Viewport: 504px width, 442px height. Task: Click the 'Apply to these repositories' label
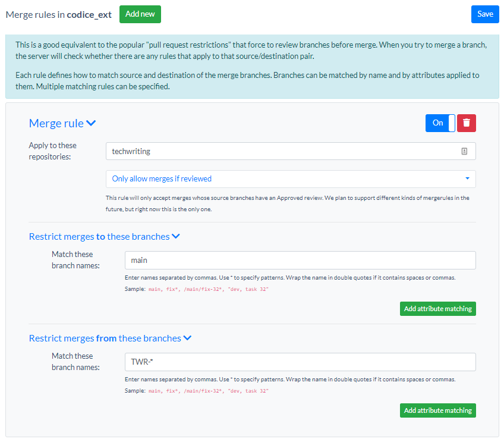(52, 151)
